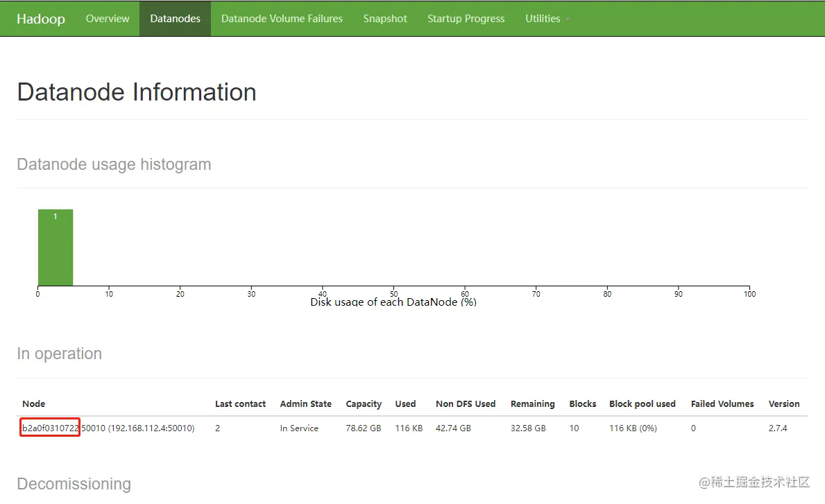The image size is (825, 504).
Task: Click the 116 KB (0%) block pool value
Action: [x=633, y=428]
